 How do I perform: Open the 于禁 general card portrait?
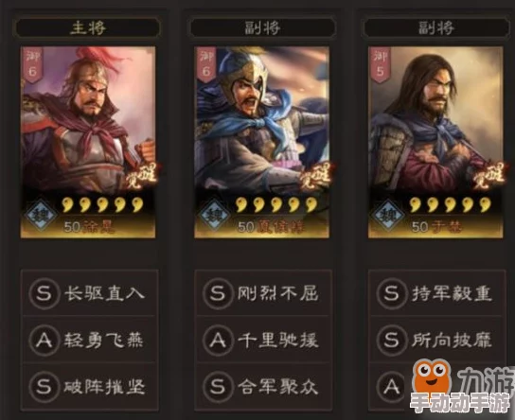pyautogui.click(x=435, y=142)
